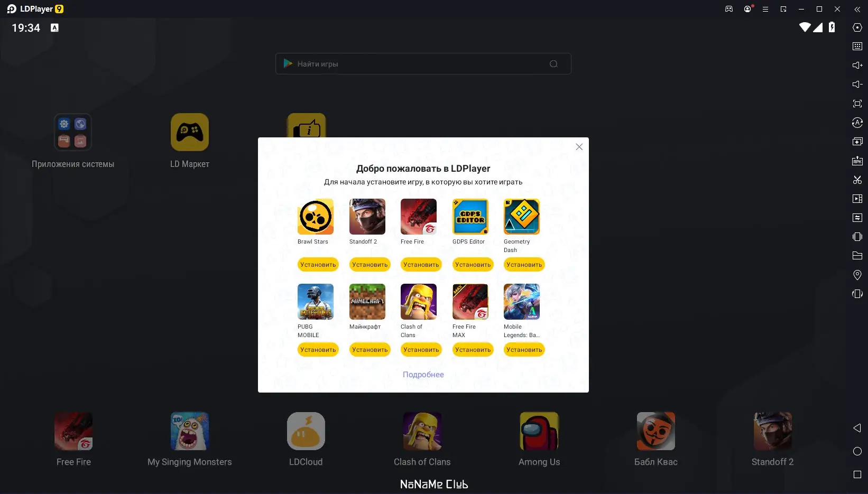Click the PUBG MOBILE icon in the dialog
The width and height of the screenshot is (868, 494).
316,302
